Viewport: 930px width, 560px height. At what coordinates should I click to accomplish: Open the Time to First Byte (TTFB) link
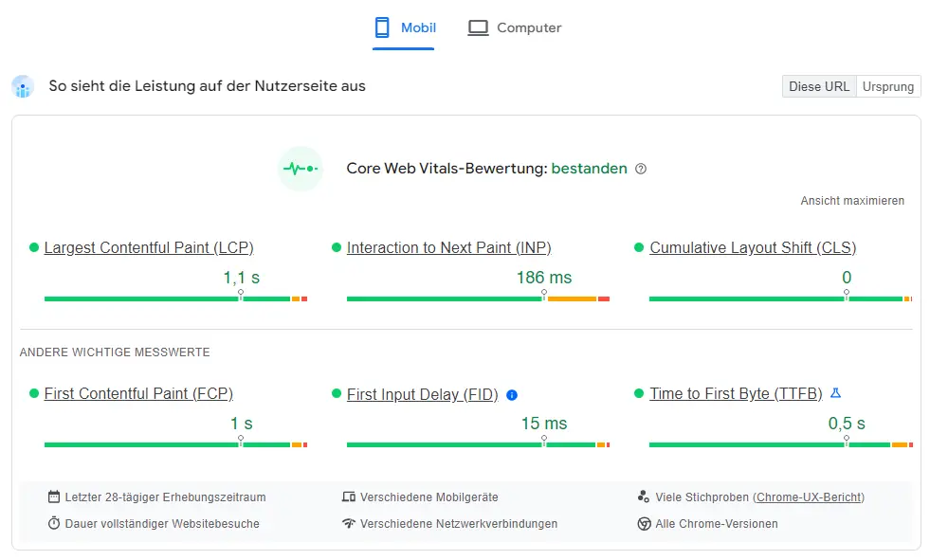point(736,393)
